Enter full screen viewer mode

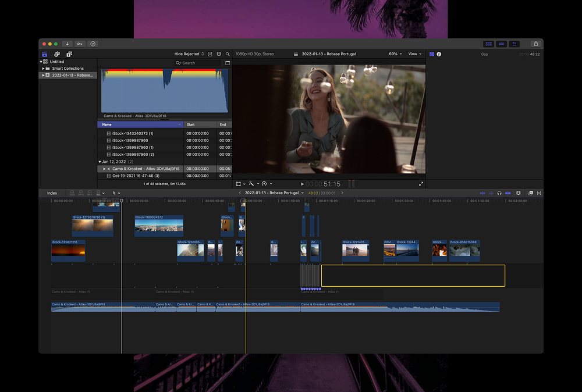point(421,184)
